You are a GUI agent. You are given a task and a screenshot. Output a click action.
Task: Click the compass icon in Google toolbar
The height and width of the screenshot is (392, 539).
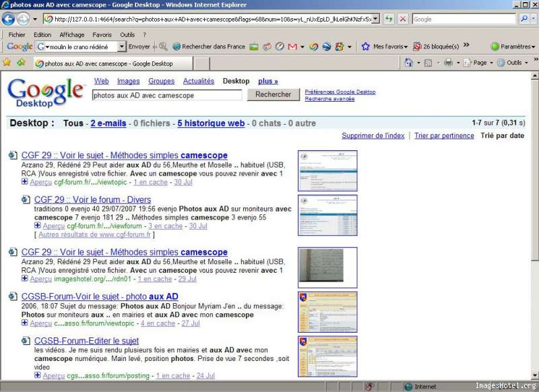click(280, 46)
